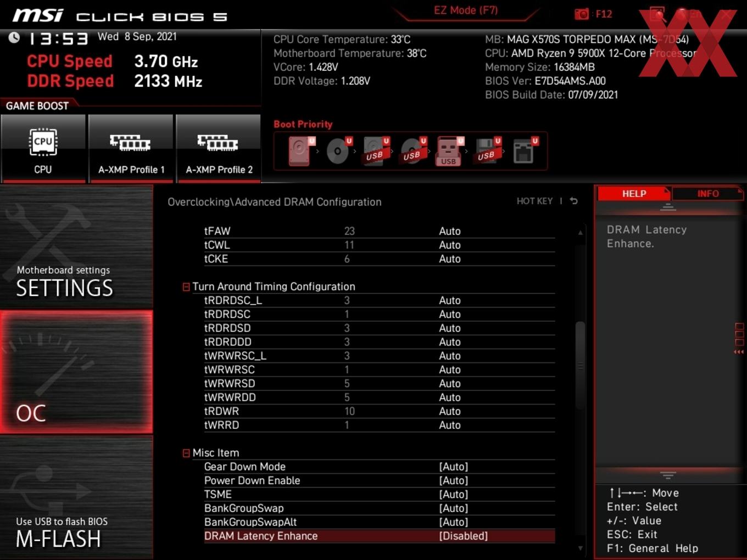The height and width of the screenshot is (560, 747).
Task: Open M-FLASH to flash BIOS
Action: [x=76, y=497]
